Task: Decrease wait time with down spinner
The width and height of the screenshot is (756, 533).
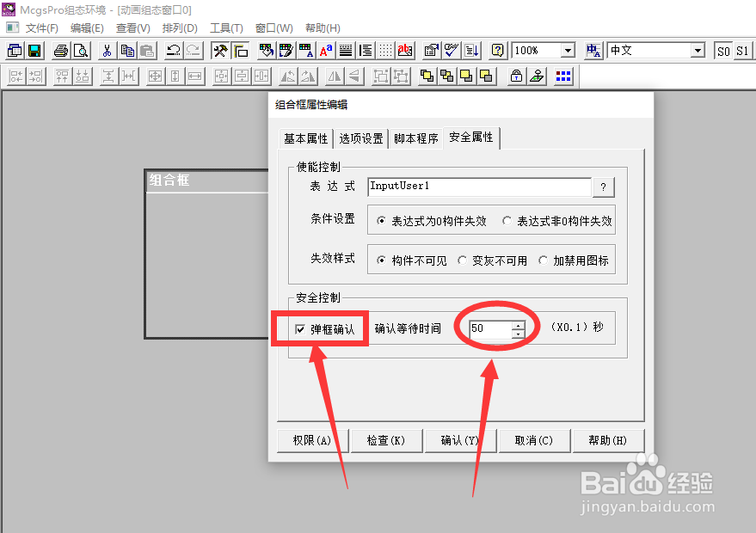Action: pyautogui.click(x=518, y=333)
